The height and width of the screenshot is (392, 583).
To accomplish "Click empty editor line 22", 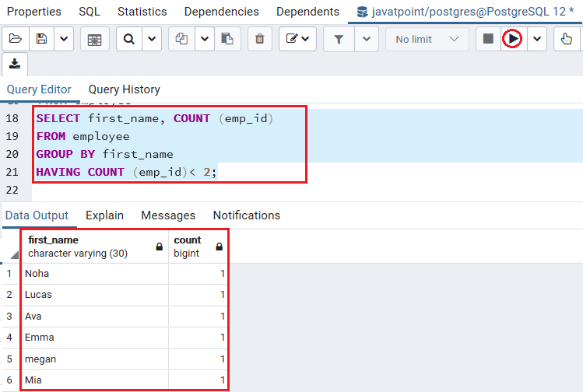I will [307, 190].
